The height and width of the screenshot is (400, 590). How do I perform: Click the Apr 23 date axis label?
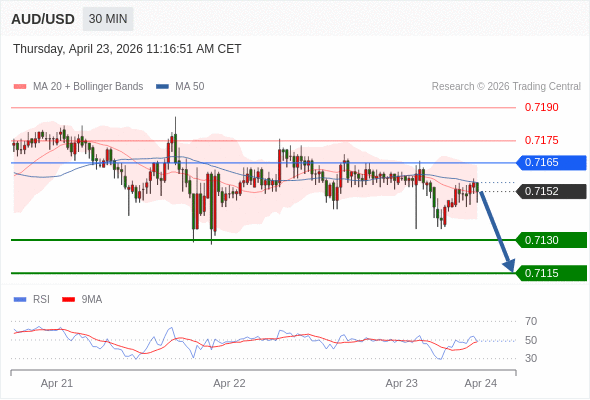(x=401, y=383)
